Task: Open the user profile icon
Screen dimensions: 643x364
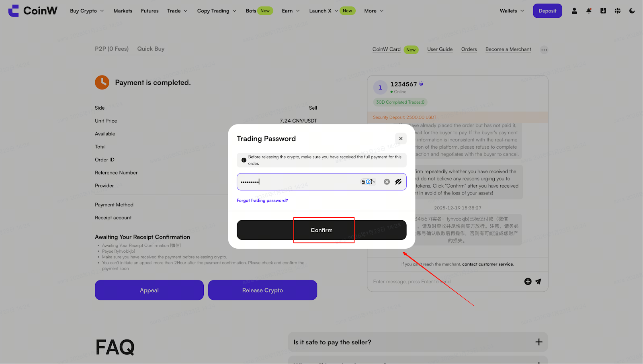Action: coord(574,11)
